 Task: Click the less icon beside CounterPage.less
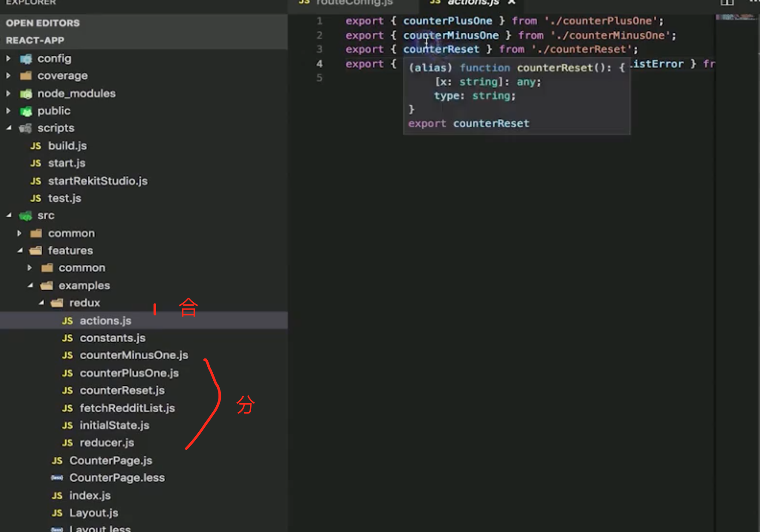coord(57,478)
